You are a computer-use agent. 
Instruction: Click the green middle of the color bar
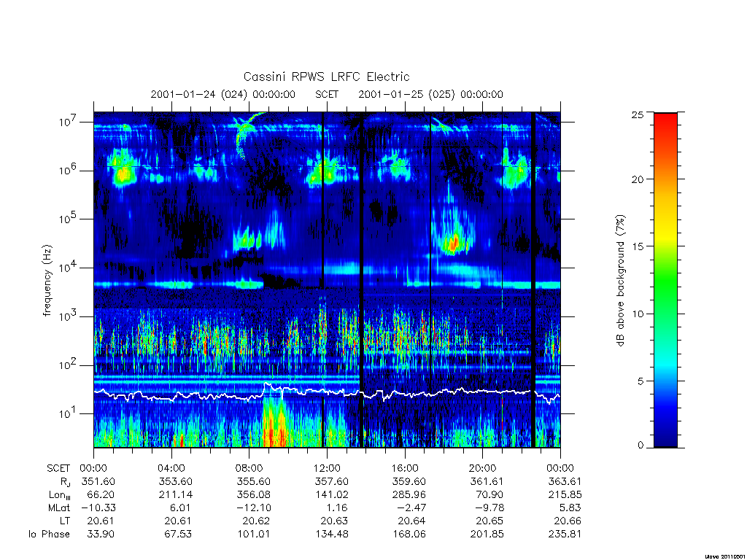[x=665, y=281]
